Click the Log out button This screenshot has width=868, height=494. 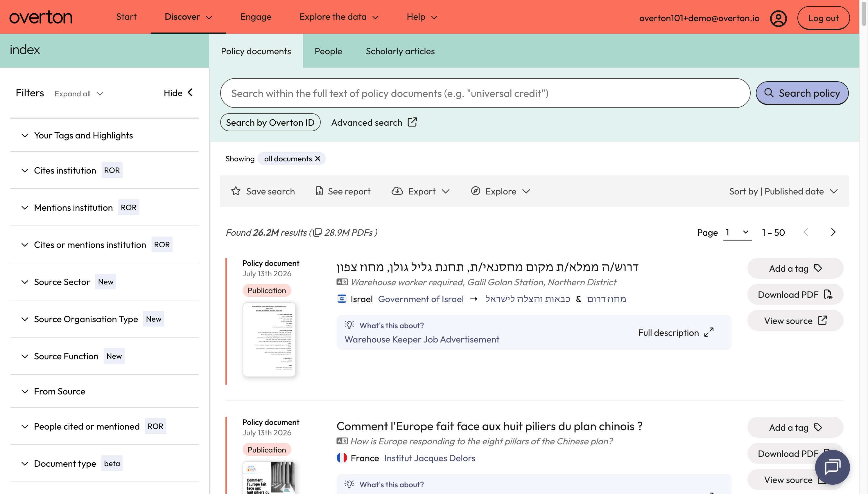click(823, 18)
